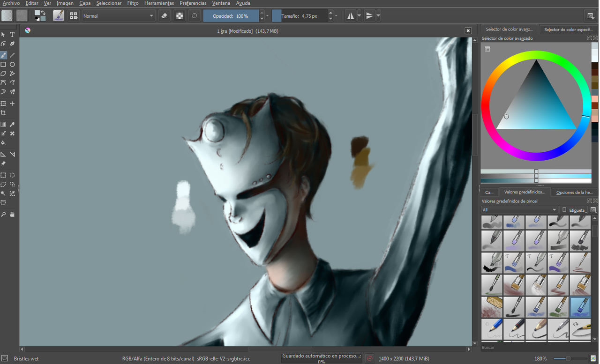Open the Normal blending mode dropdown

point(119,15)
